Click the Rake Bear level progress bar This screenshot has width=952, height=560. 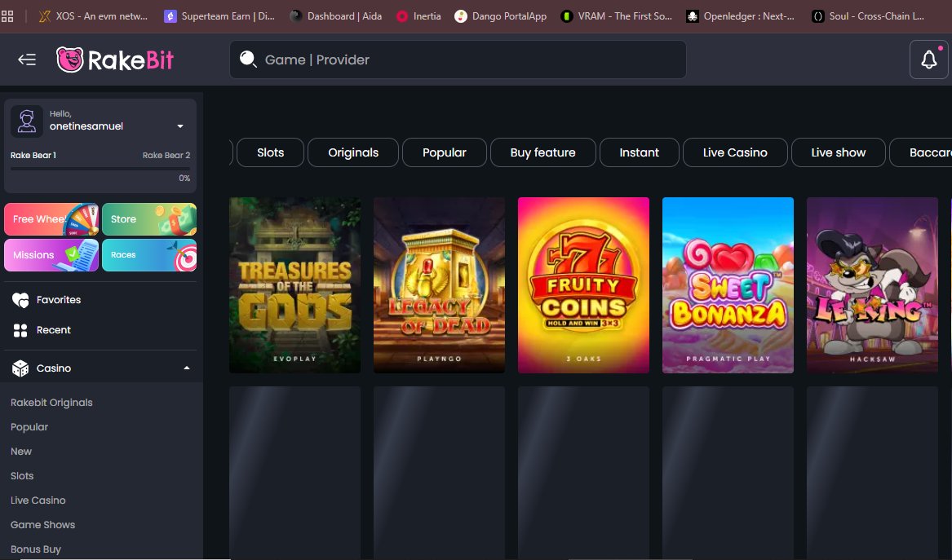pyautogui.click(x=100, y=168)
